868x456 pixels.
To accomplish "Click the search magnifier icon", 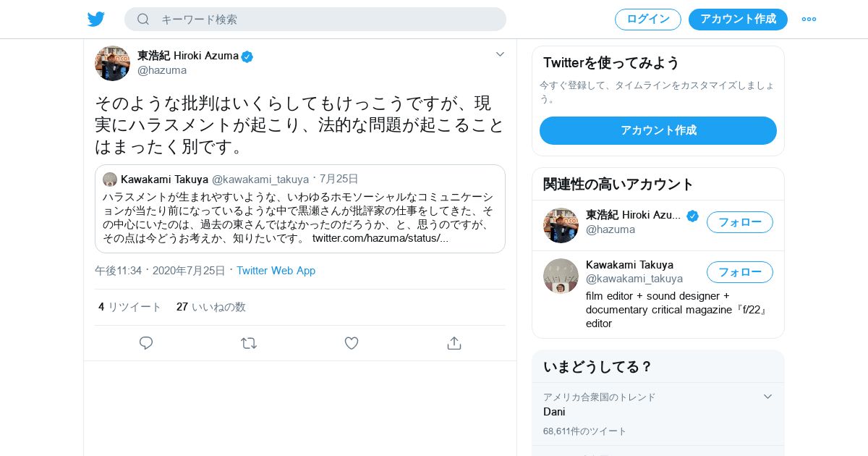I will (143, 20).
